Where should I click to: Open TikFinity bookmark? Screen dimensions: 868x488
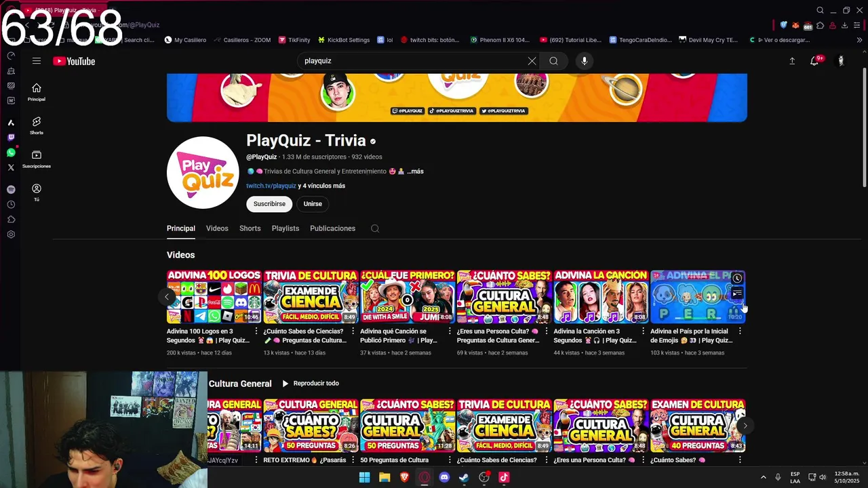pos(294,40)
